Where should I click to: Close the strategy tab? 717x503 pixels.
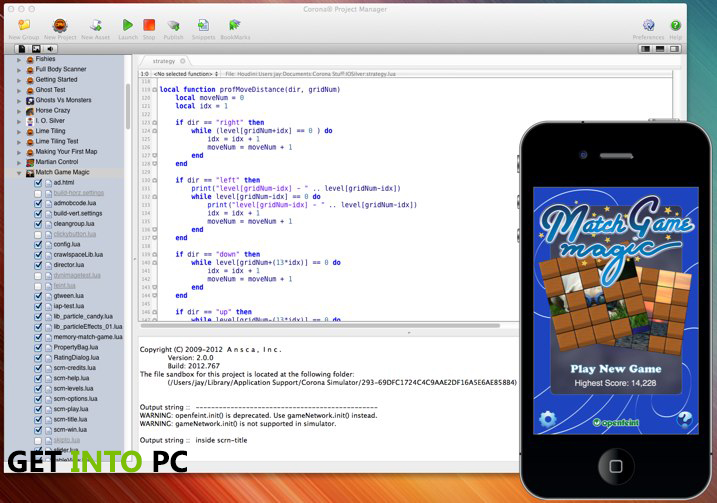pyautogui.click(x=182, y=61)
